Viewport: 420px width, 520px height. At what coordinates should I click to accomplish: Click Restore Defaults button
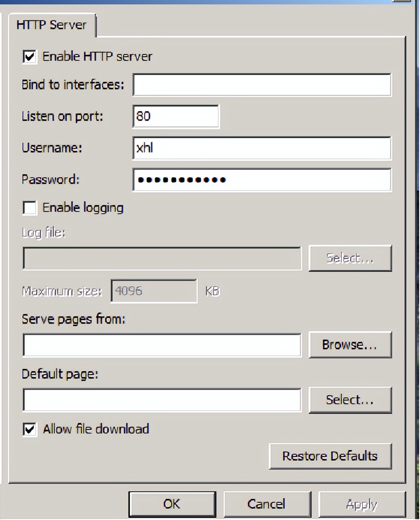tap(330, 456)
